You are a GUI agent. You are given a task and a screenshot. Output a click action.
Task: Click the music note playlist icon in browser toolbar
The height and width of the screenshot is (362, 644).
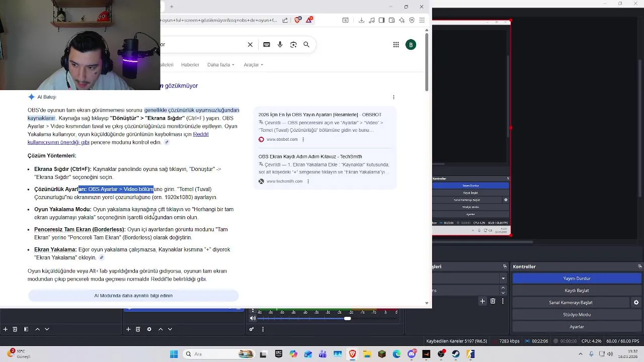(x=371, y=20)
